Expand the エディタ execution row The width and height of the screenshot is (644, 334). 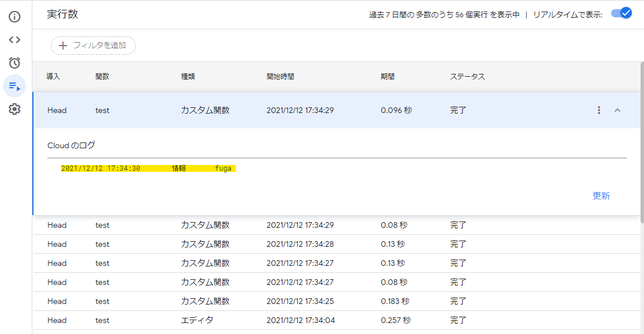tap(337, 321)
